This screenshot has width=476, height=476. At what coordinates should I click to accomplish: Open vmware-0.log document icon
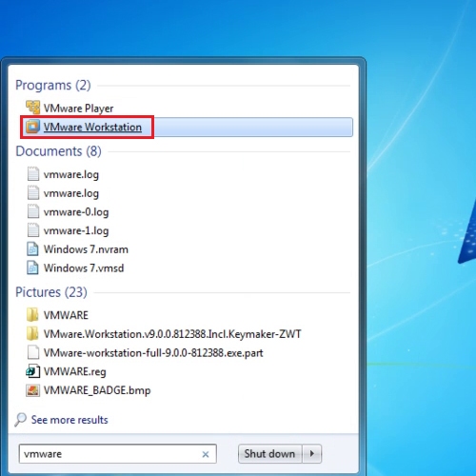(x=33, y=211)
